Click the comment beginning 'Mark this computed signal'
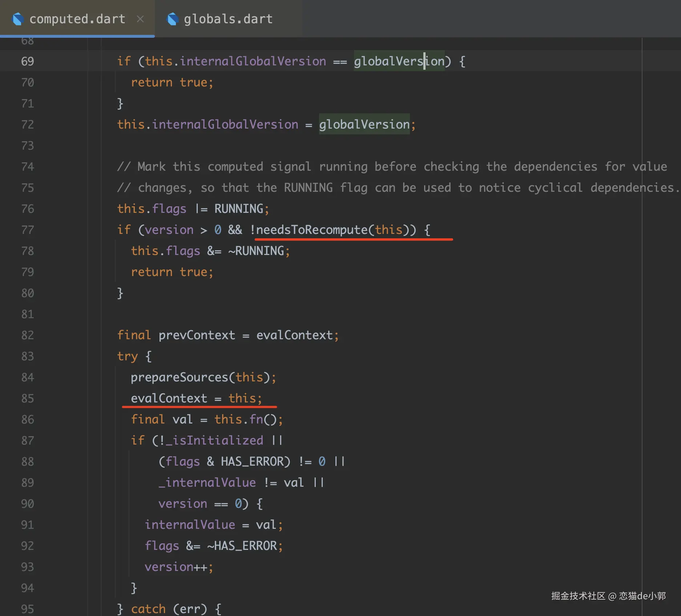Image resolution: width=681 pixels, height=616 pixels. click(392, 167)
